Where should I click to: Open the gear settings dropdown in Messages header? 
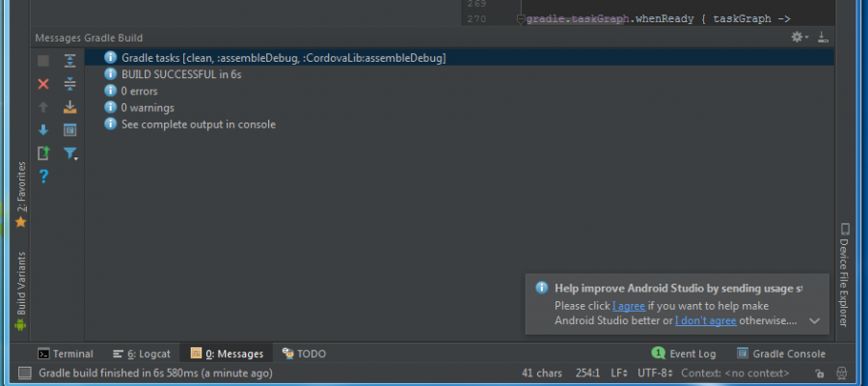(x=799, y=38)
